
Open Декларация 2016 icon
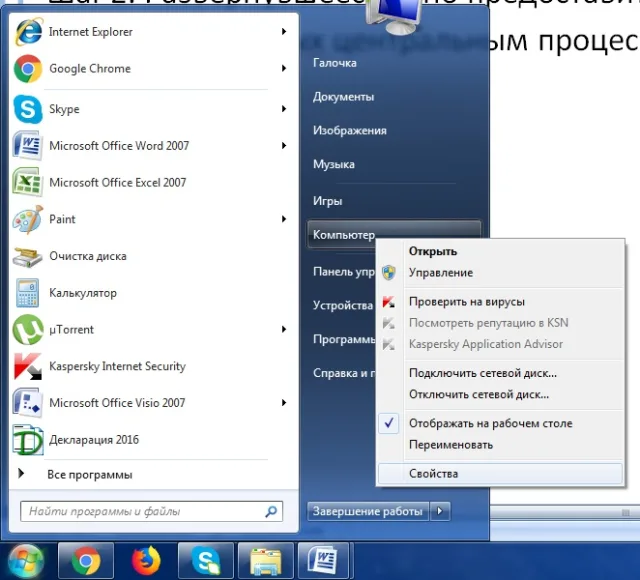[28, 440]
